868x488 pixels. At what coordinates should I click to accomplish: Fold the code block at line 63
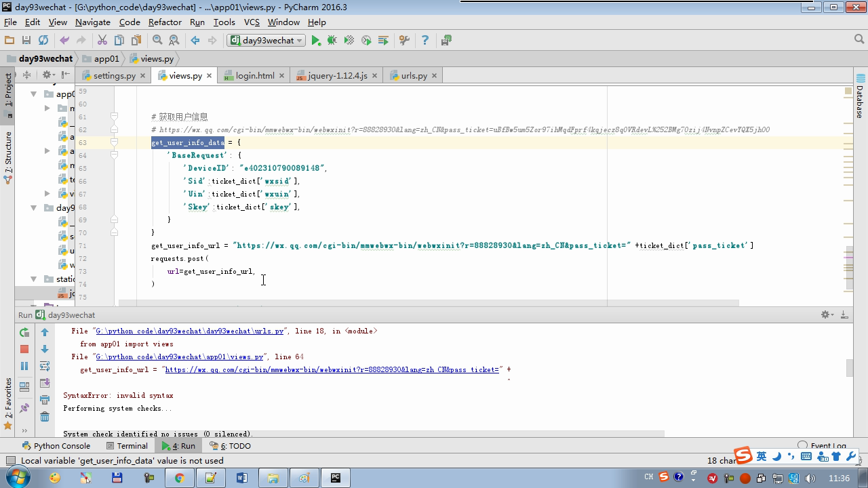(114, 142)
